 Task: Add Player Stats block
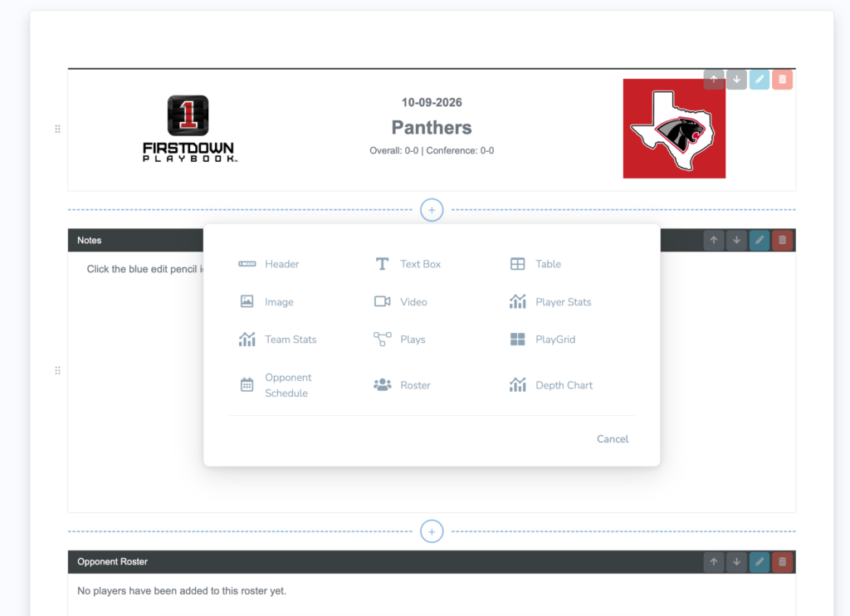[550, 302]
